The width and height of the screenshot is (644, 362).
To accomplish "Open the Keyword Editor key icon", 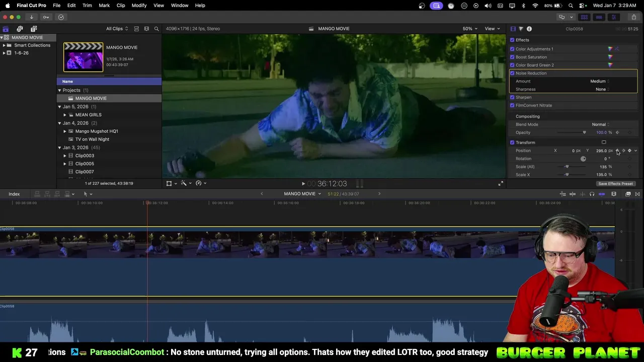I will click(46, 17).
